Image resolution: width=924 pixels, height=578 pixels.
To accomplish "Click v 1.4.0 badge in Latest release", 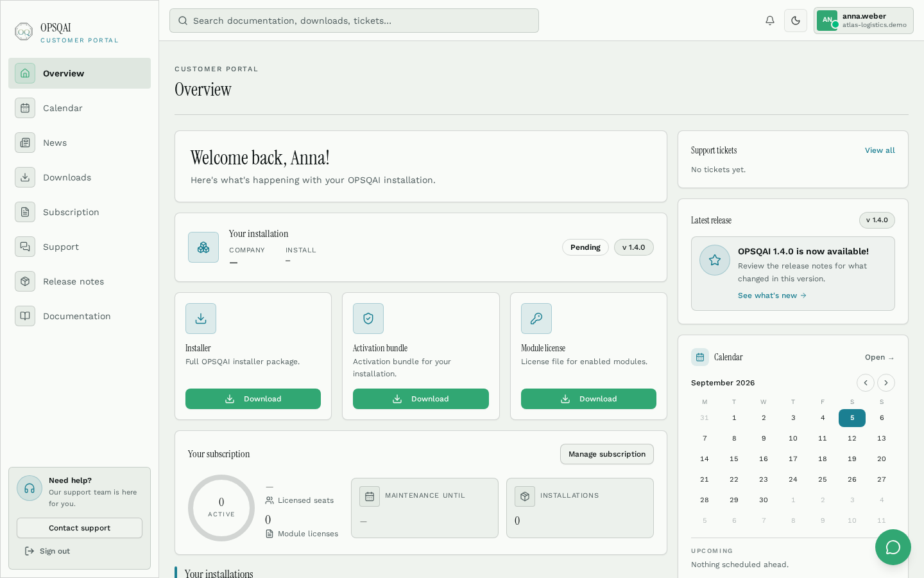I will [877, 220].
